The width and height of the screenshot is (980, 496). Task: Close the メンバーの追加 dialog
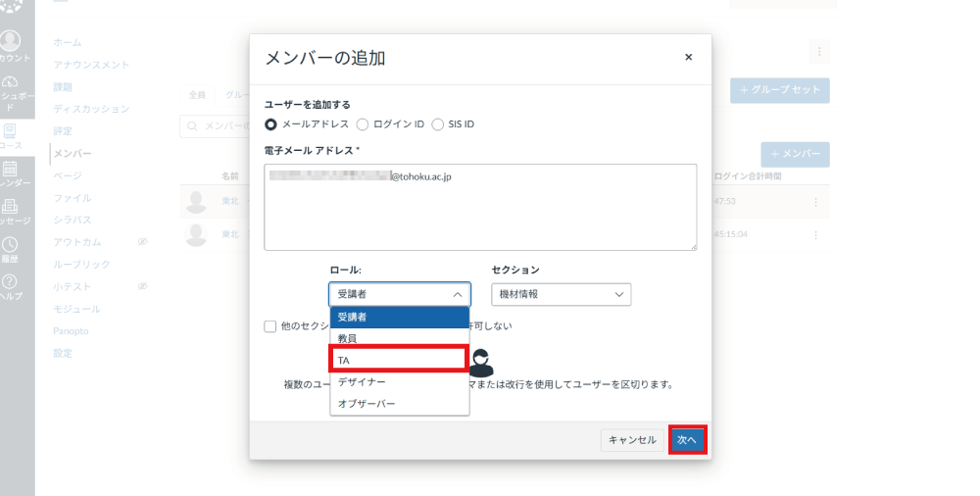coord(688,57)
